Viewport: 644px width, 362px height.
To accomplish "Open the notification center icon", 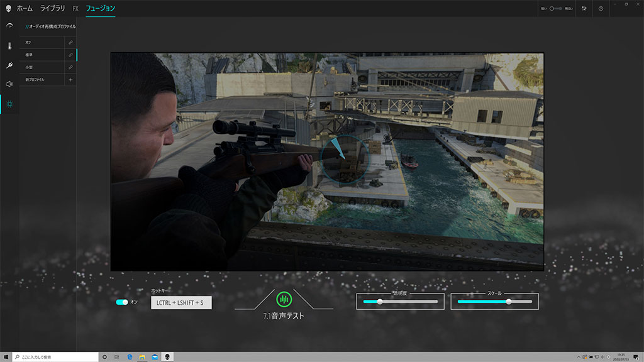I will [636, 357].
